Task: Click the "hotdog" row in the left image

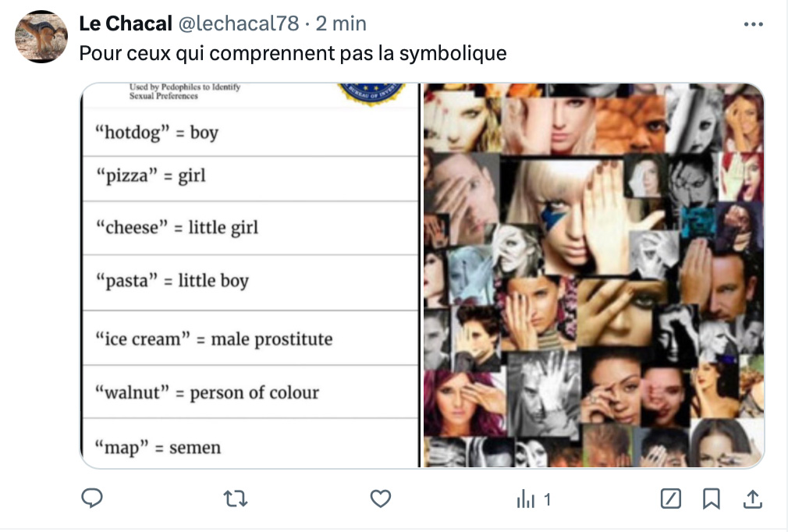Action: pos(250,133)
